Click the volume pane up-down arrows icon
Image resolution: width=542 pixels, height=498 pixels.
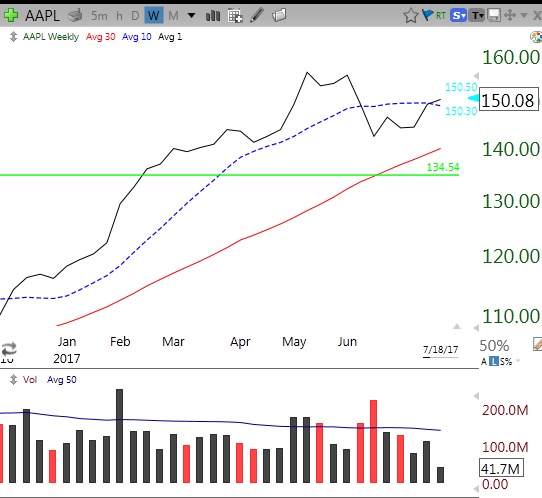pos(13,379)
